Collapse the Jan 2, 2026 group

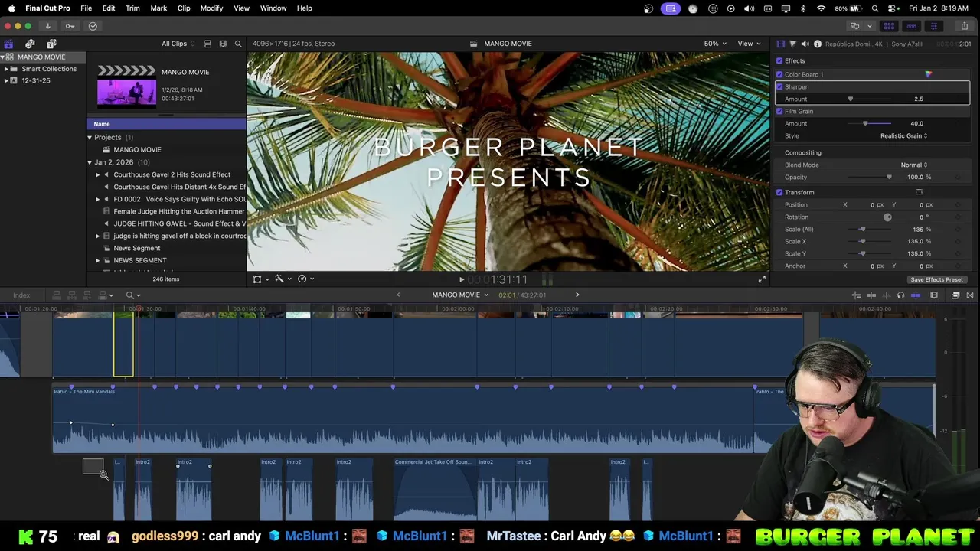[x=90, y=162]
